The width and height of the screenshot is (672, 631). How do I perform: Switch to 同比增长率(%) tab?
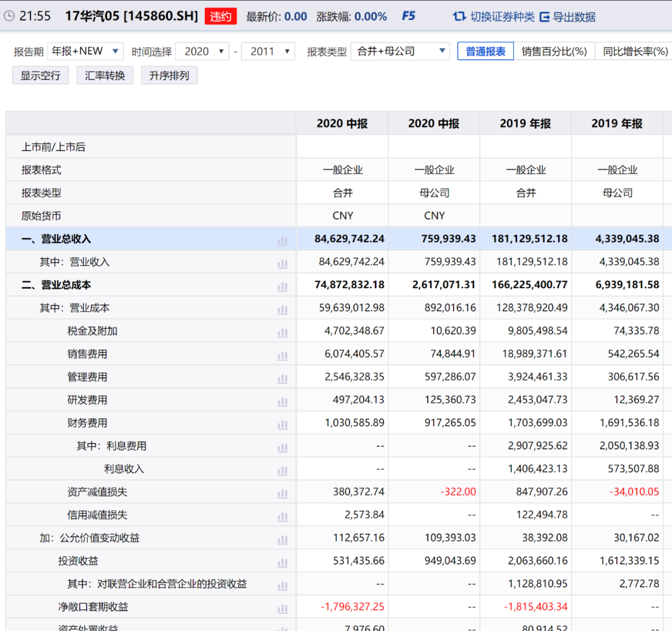(x=635, y=51)
